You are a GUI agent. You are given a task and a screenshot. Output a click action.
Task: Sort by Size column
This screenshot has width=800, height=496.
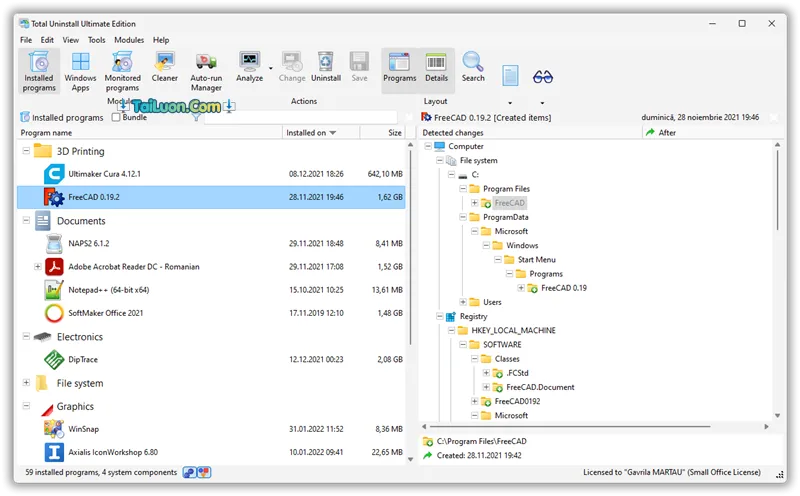coord(383,133)
